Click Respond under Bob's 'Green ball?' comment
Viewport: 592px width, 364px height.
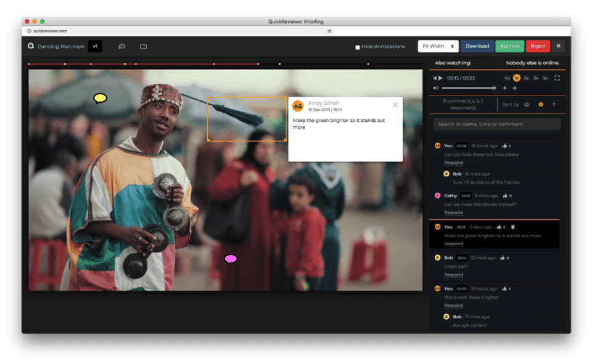[x=453, y=275]
